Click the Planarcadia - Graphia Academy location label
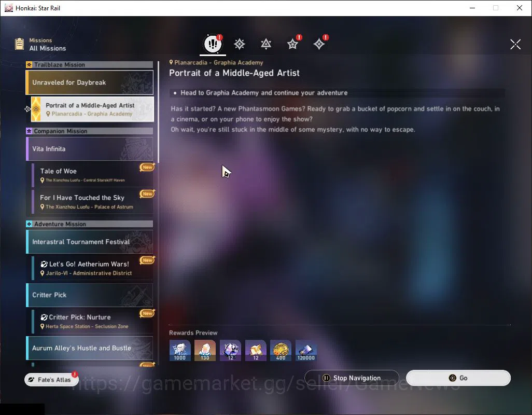Screen dimensions: 532x415 coord(218,62)
